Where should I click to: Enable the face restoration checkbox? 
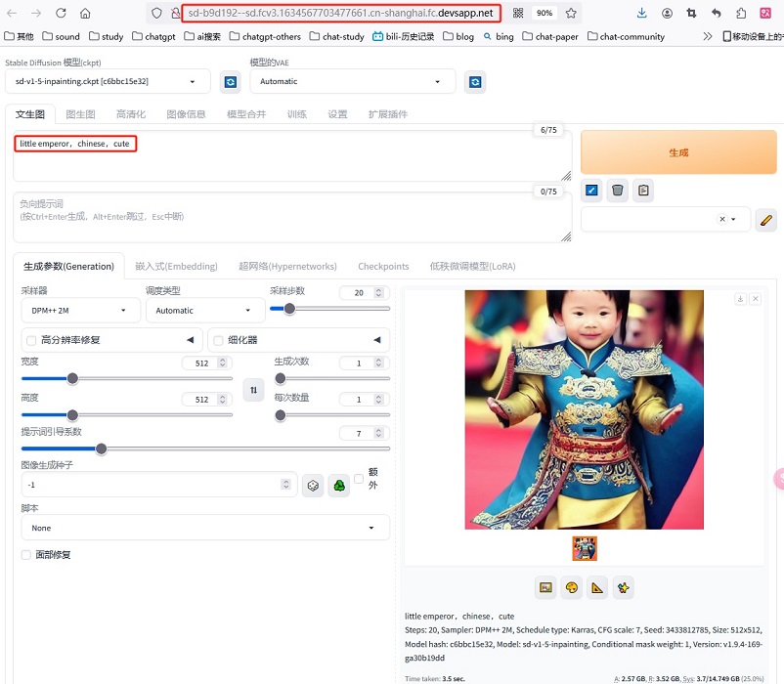(x=26, y=555)
